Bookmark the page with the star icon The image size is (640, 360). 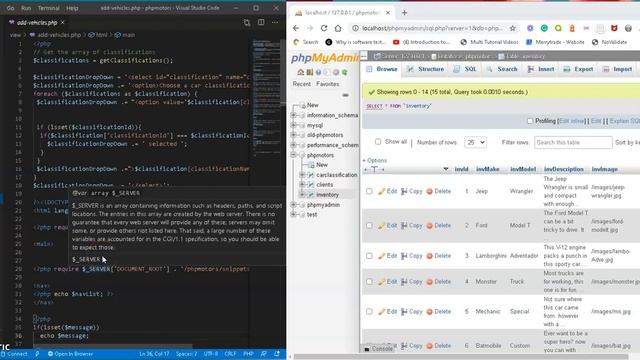[x=513, y=28]
